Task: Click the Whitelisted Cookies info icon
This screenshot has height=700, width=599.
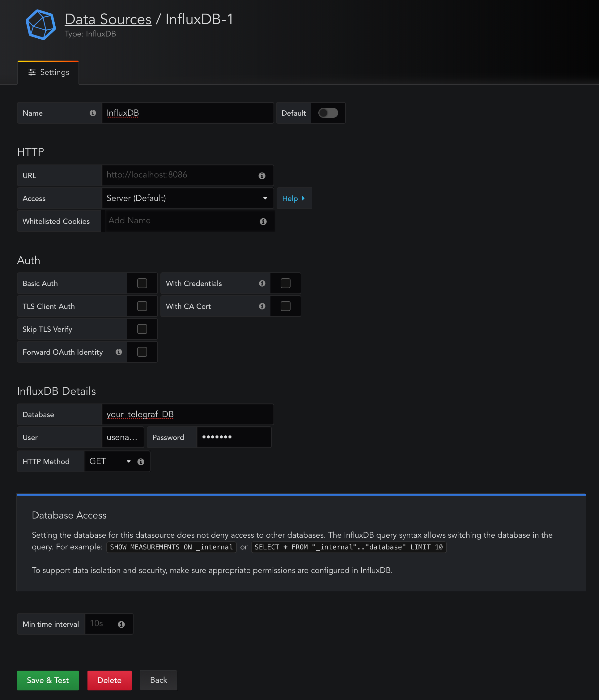Action: tap(263, 221)
